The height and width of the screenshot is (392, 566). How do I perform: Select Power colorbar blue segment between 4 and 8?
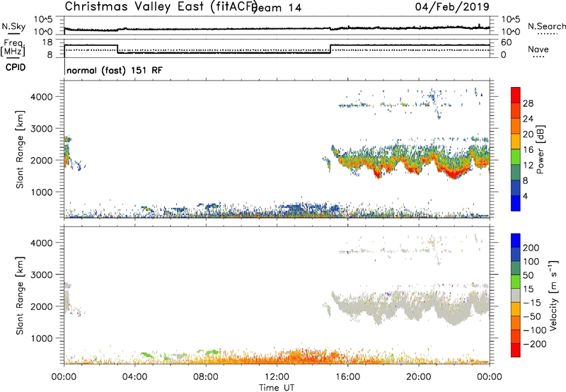click(x=516, y=188)
